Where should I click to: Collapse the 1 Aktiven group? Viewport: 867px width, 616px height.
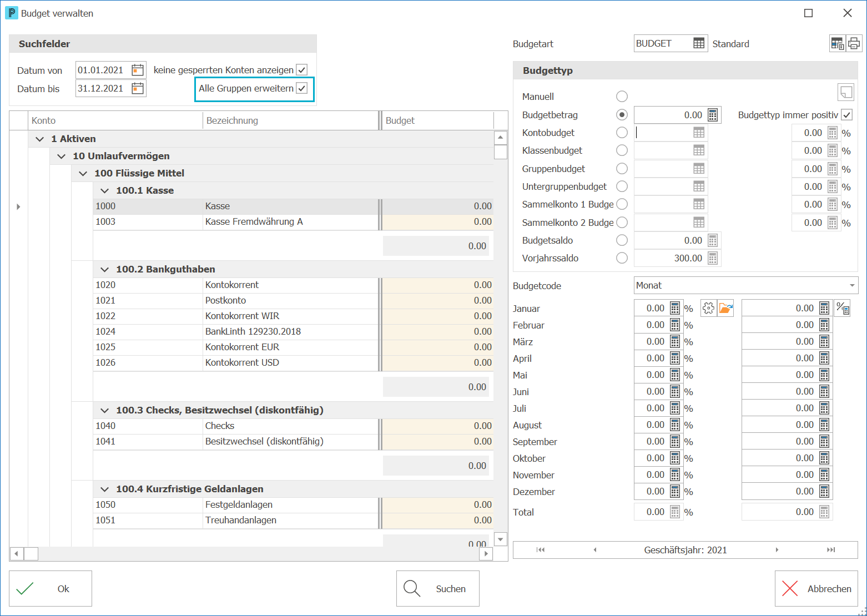39,139
